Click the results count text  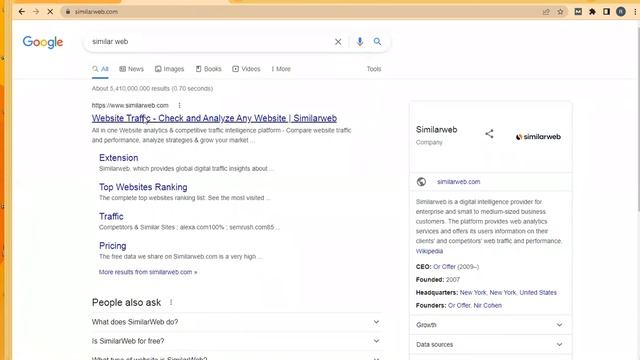(152, 89)
